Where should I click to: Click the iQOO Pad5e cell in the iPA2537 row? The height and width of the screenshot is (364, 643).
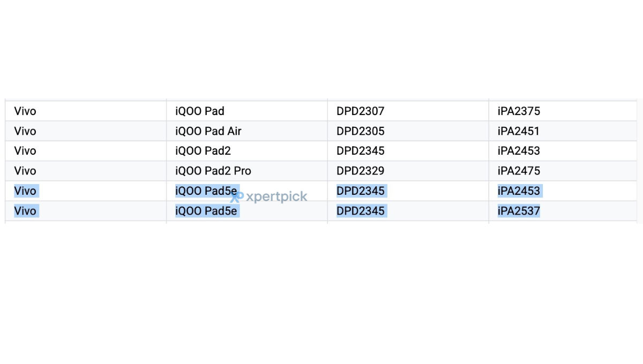pyautogui.click(x=247, y=211)
